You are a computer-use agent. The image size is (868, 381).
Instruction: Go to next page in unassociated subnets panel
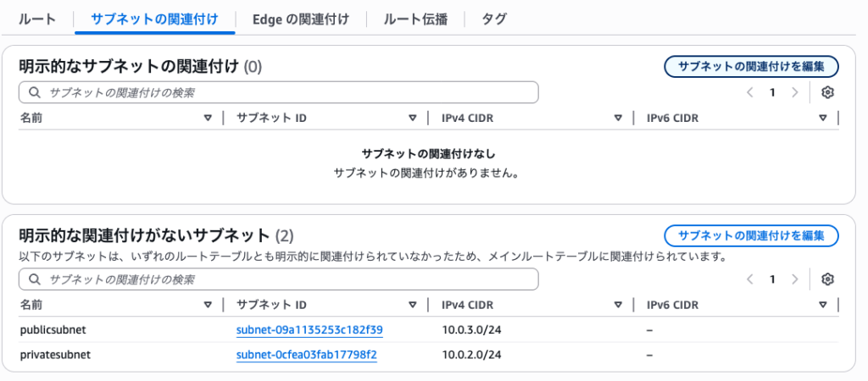click(x=794, y=279)
